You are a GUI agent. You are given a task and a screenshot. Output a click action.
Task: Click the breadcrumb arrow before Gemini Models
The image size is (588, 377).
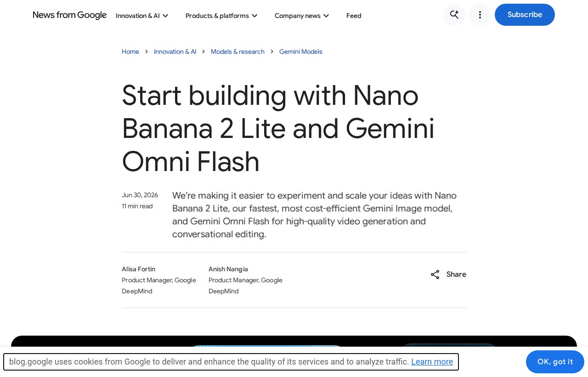272,51
